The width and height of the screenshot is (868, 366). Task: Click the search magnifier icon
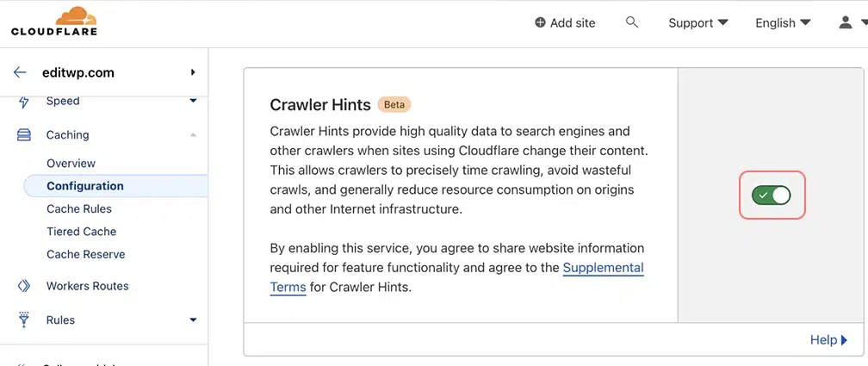(632, 22)
